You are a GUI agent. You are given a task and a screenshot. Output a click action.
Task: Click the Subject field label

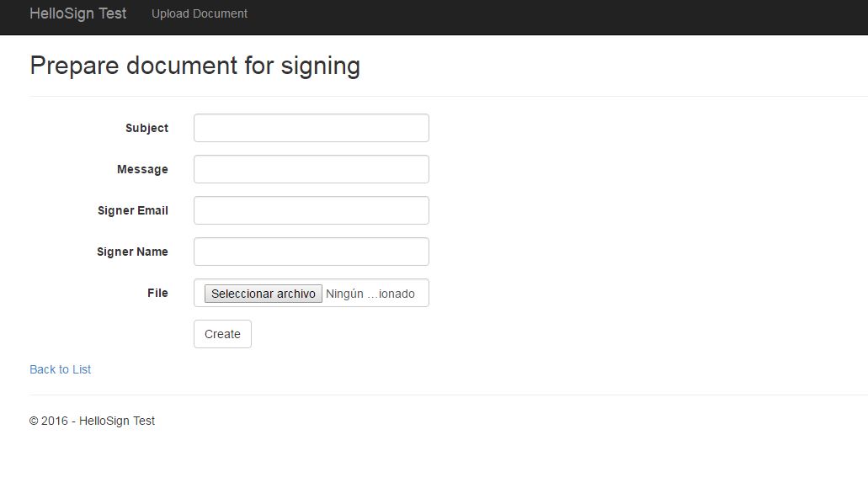[146, 128]
